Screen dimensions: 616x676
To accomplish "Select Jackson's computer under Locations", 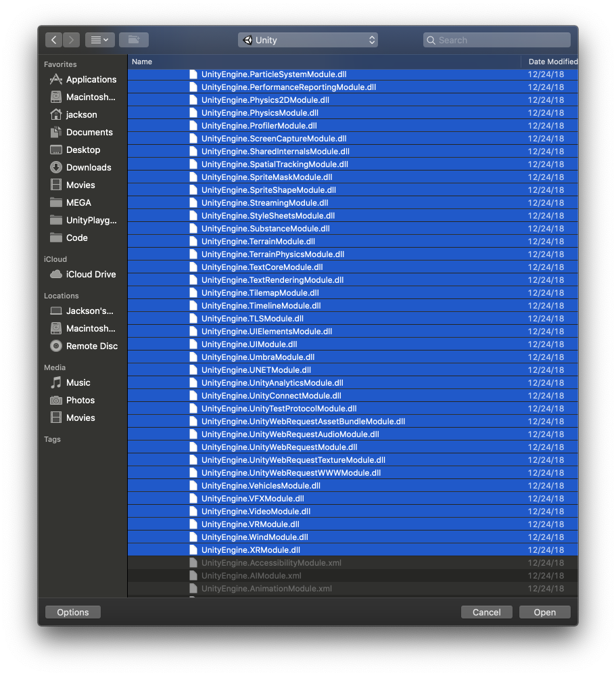I will pyautogui.click(x=83, y=311).
